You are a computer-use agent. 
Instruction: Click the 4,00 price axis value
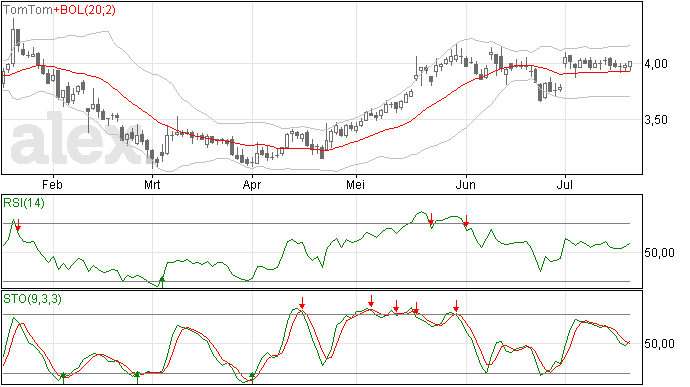[656, 64]
